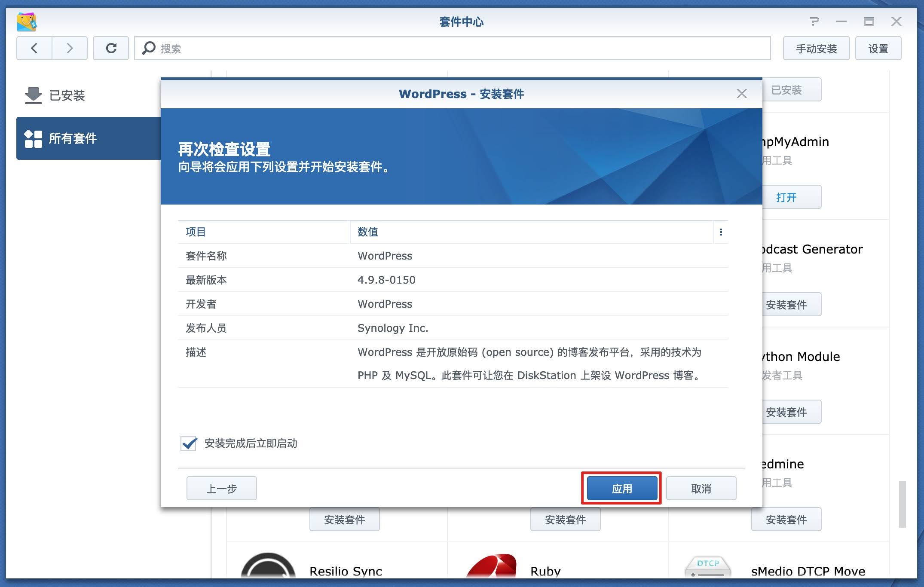
Task: Click the sMedio DTCP Move icon
Action: pos(707,567)
